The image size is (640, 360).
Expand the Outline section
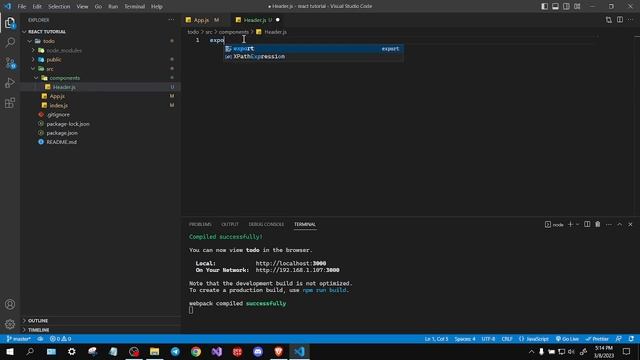pos(38,321)
